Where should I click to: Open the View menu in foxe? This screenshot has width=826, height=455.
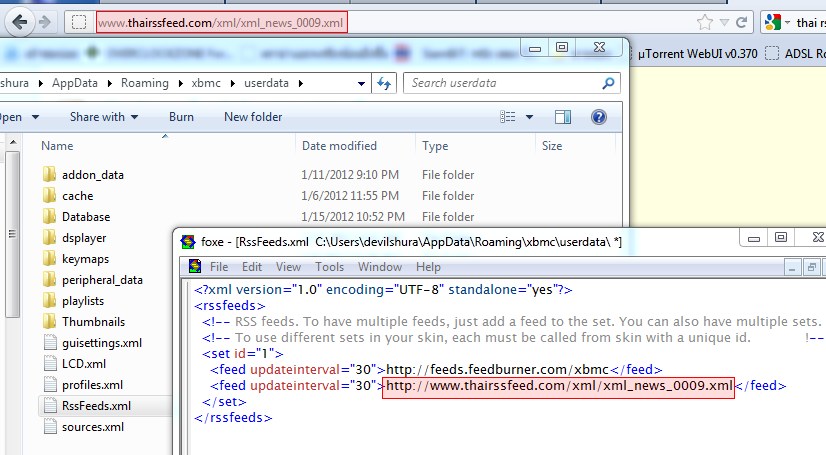point(288,267)
